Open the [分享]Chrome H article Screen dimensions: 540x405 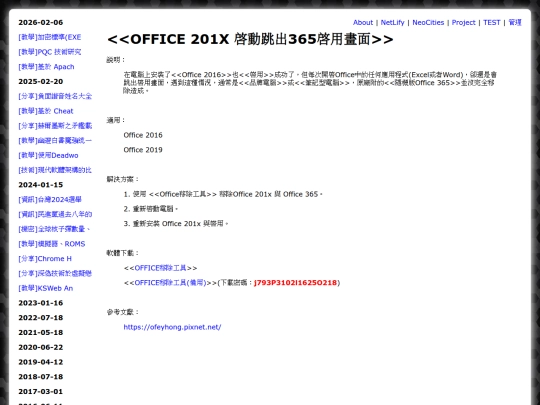point(45,259)
